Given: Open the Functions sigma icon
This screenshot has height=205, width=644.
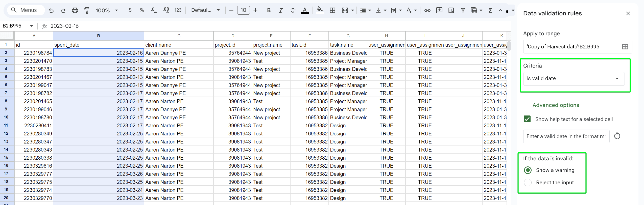Looking at the screenshot, I should coord(490,10).
